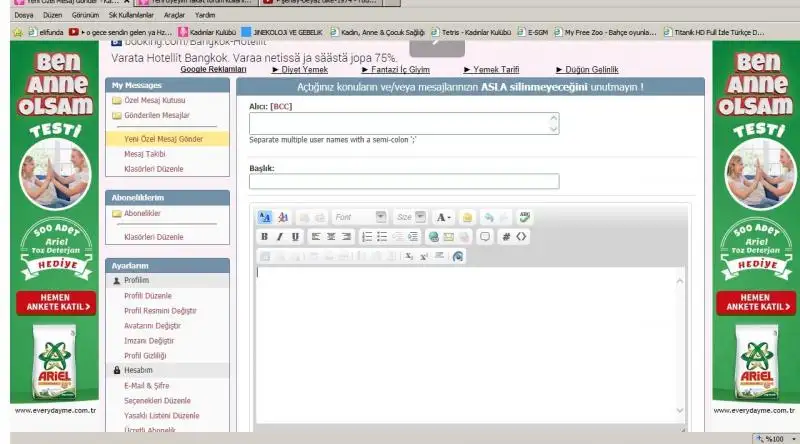800x444 pixels.
Task: Click the BCC link beside Alıcı
Action: [281, 105]
